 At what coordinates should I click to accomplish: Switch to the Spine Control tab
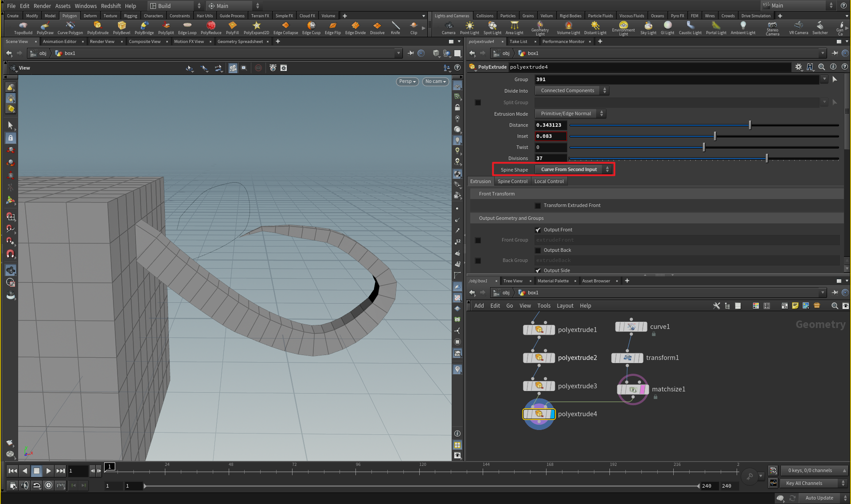coord(512,181)
